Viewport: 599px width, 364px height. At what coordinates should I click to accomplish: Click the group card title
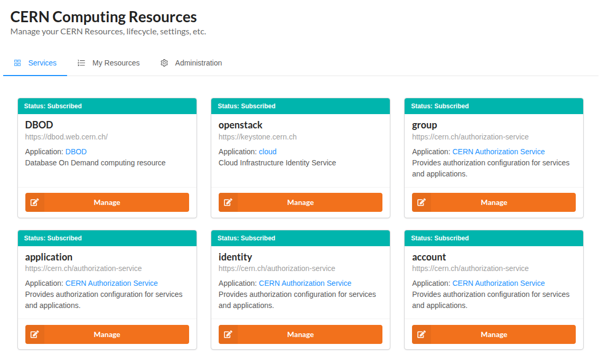[x=424, y=125]
